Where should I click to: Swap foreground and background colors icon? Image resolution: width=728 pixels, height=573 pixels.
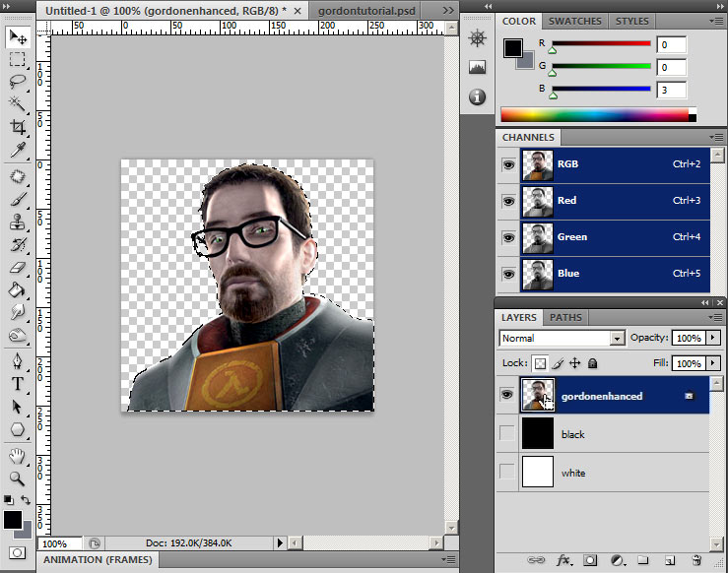(x=26, y=500)
